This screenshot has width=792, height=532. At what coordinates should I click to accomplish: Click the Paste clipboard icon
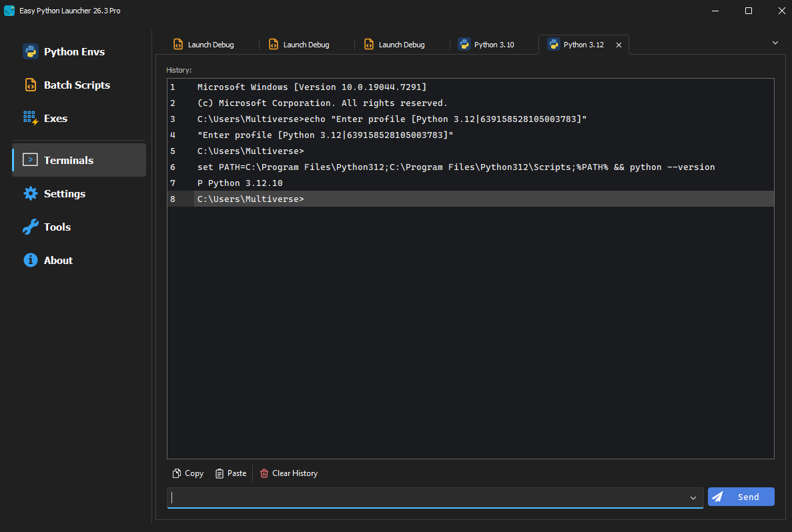click(x=220, y=473)
